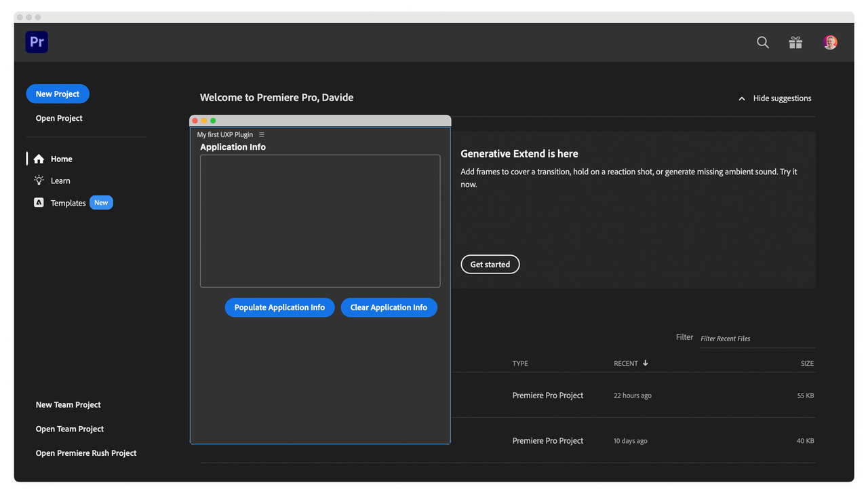This screenshot has width=868, height=498.
Task: Open the UXP plugin panel hamburger menu
Action: [x=262, y=134]
